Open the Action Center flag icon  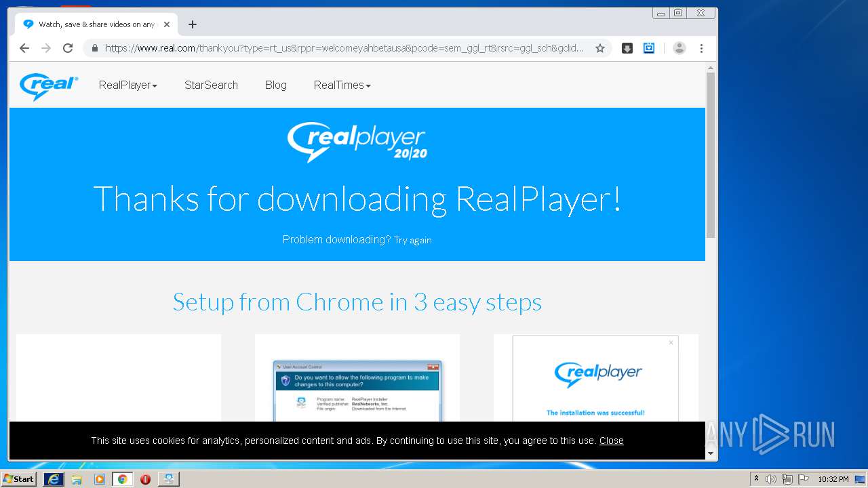click(804, 479)
